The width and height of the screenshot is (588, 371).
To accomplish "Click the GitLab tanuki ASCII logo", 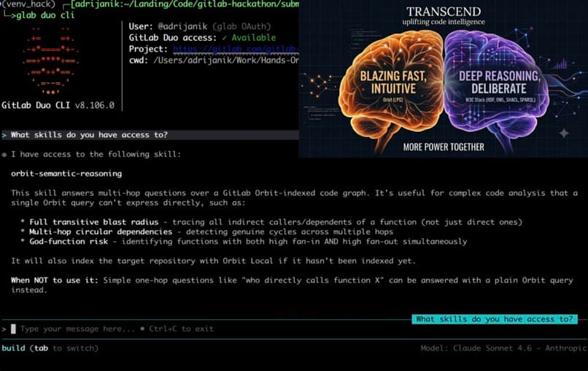I will coord(50,60).
